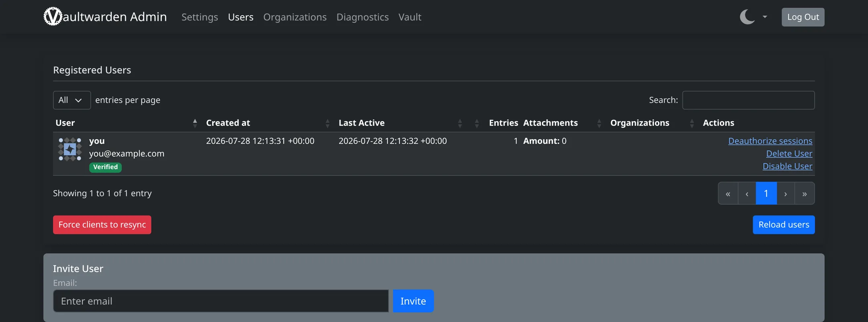Click the Actions column header

click(x=718, y=123)
